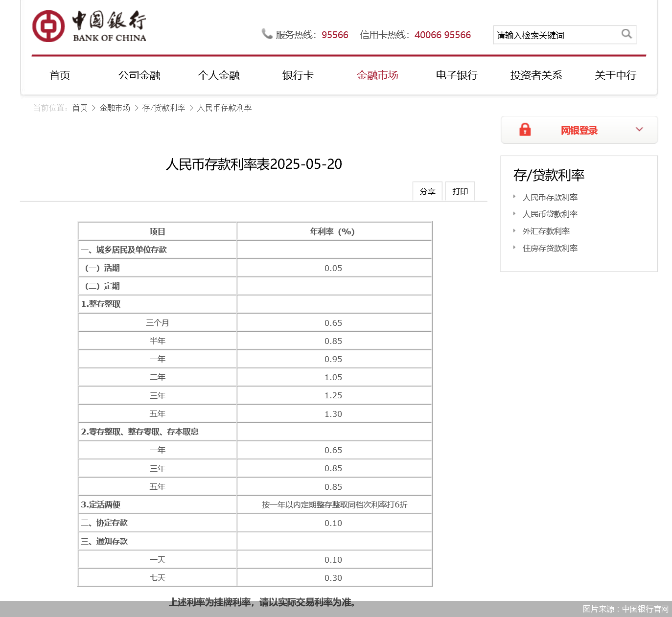This screenshot has width=672, height=617.
Task: Click the search magnifier icon
Action: [626, 34]
